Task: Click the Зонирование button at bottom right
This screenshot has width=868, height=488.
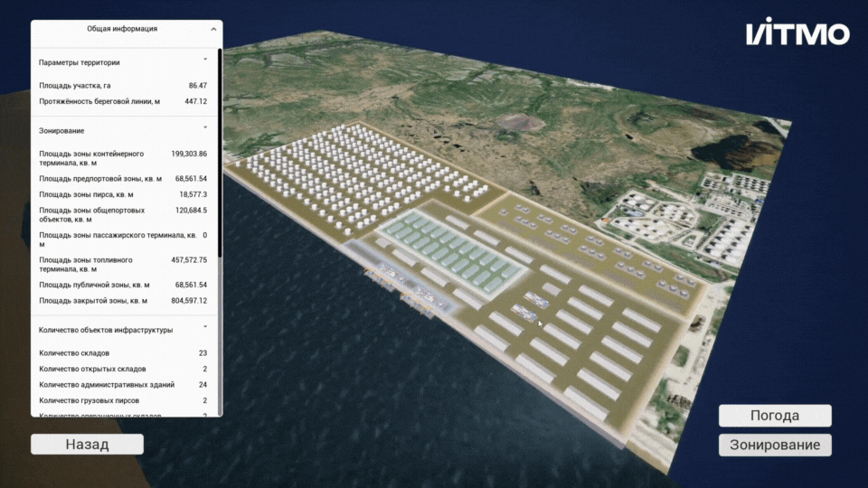Action: point(774,445)
